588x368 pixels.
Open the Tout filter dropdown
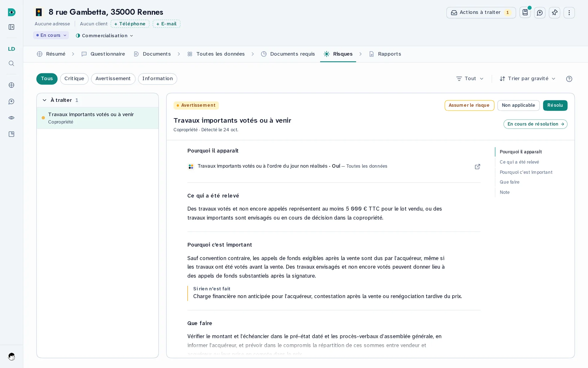pos(470,79)
